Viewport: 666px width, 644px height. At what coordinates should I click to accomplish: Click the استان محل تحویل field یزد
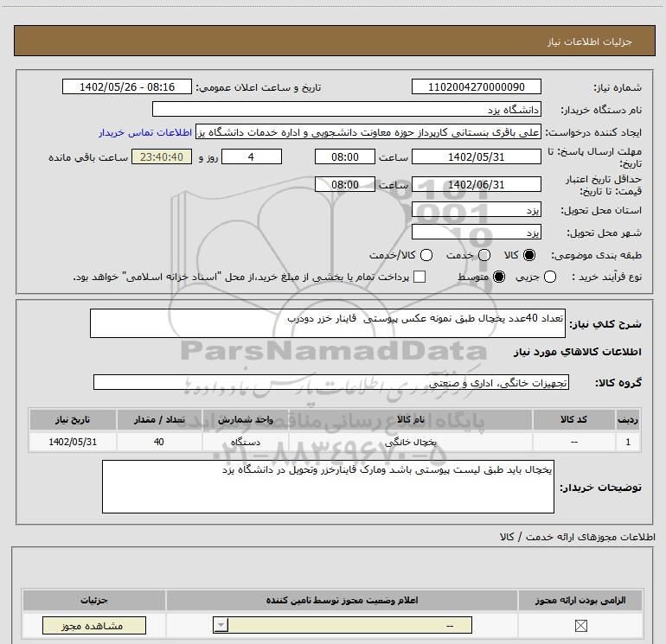476,210
